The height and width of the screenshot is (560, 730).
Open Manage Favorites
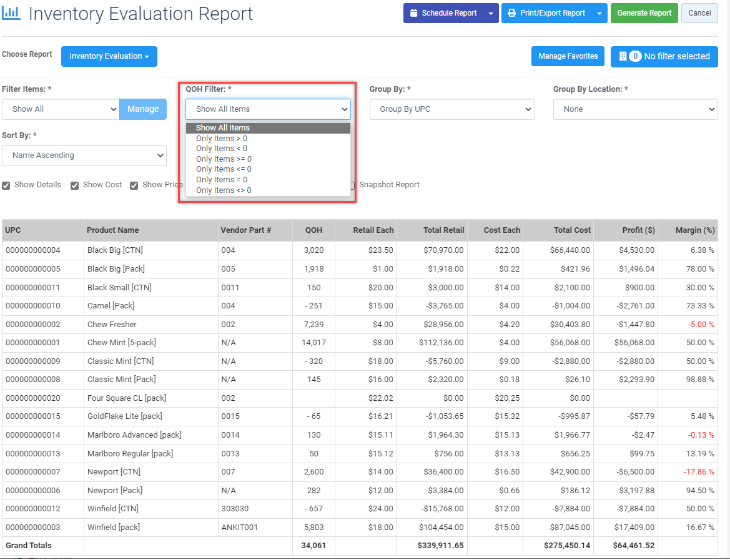(568, 56)
